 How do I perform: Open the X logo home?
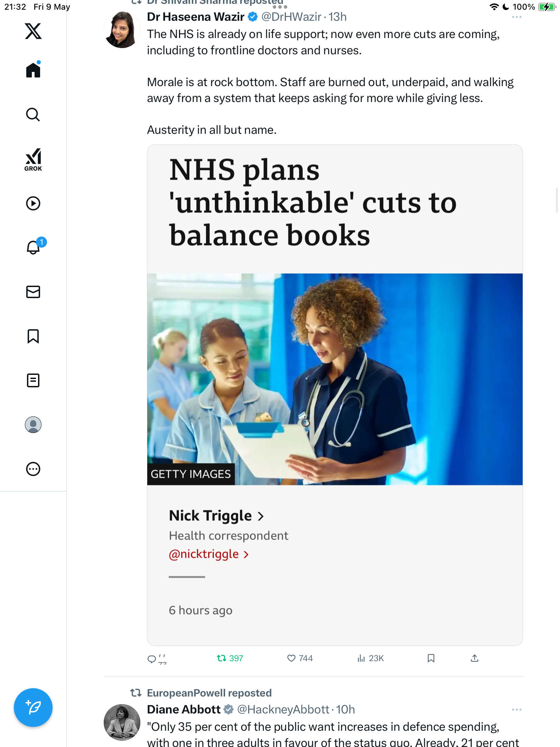[x=33, y=31]
